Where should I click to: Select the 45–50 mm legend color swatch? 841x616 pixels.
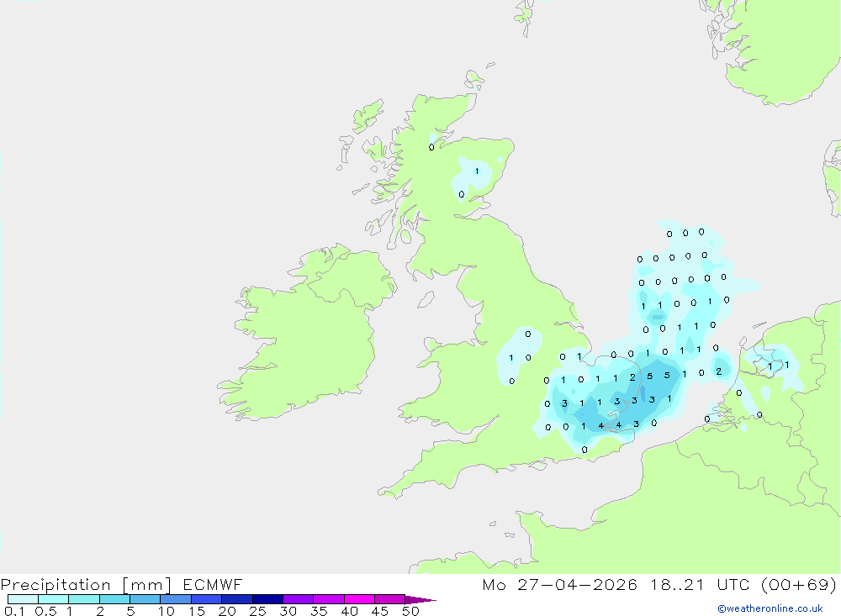[390, 599]
